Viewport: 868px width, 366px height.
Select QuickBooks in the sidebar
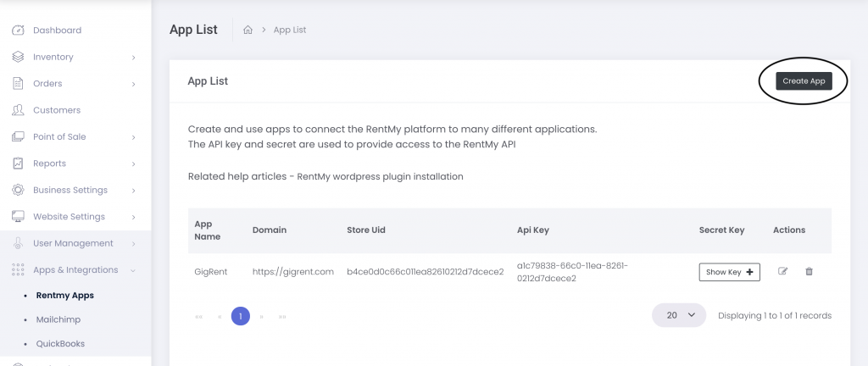click(60, 343)
